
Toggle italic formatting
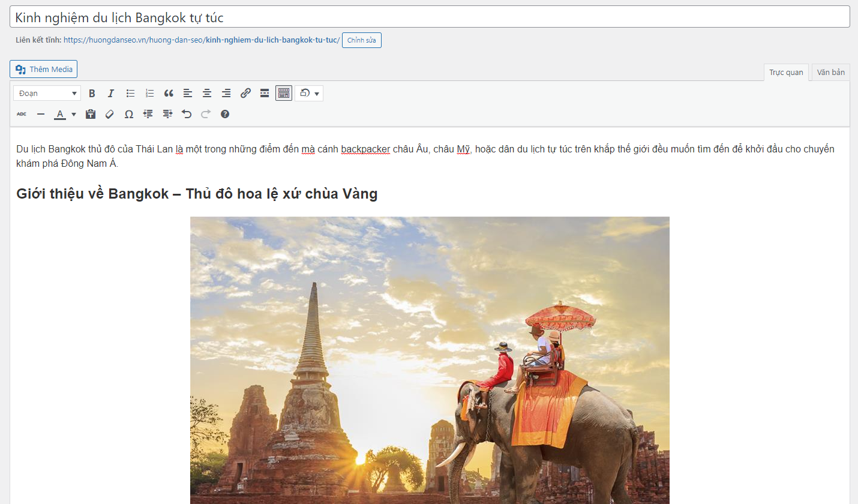111,93
